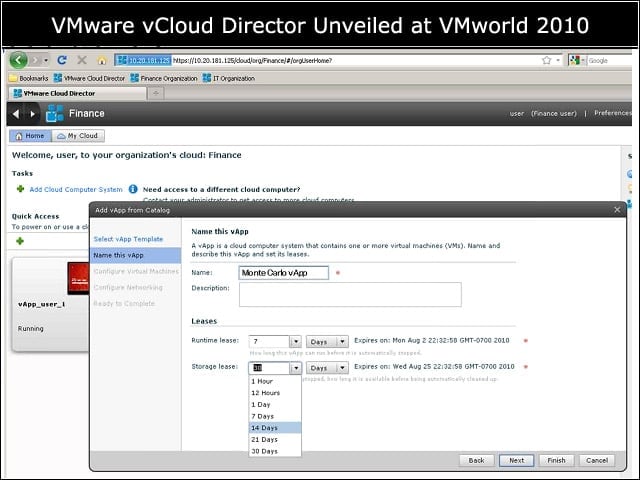
Task: Open the Storage lease Days unit dropdown
Action: [327, 368]
